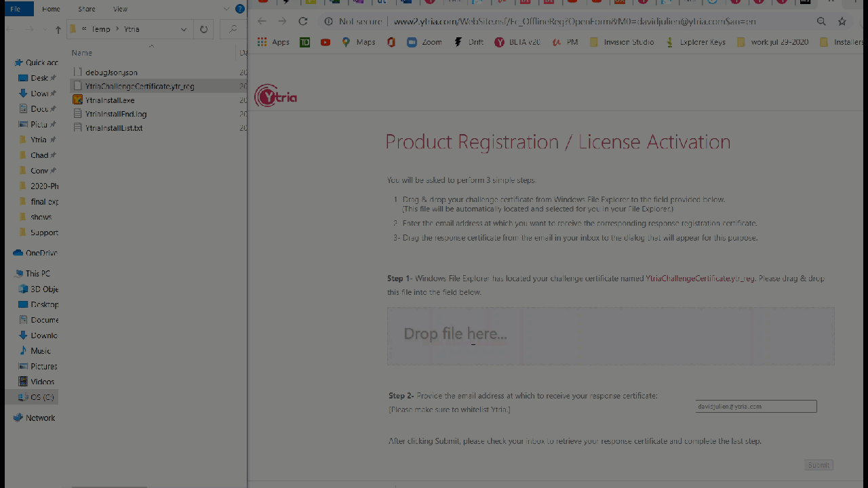Click the Submit button
Viewport: 868px width, 488px height.
point(818,465)
